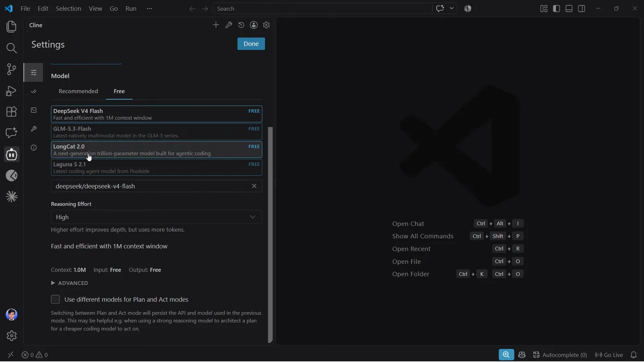
Task: Click the Cline settings vertical scrollbar
Action: (x=270, y=235)
